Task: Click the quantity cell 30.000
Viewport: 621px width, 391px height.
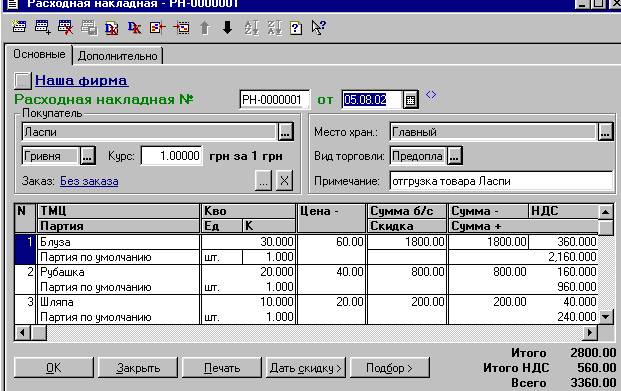Action: (x=248, y=242)
